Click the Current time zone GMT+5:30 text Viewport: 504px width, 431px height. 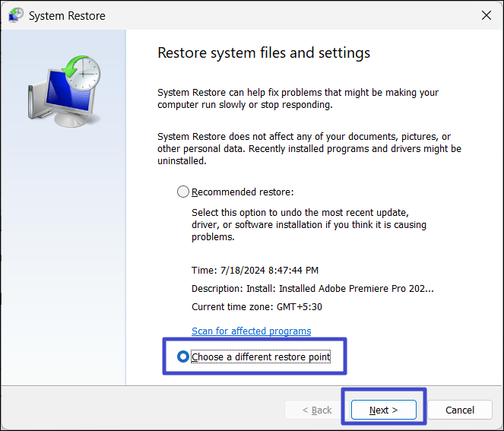click(257, 307)
